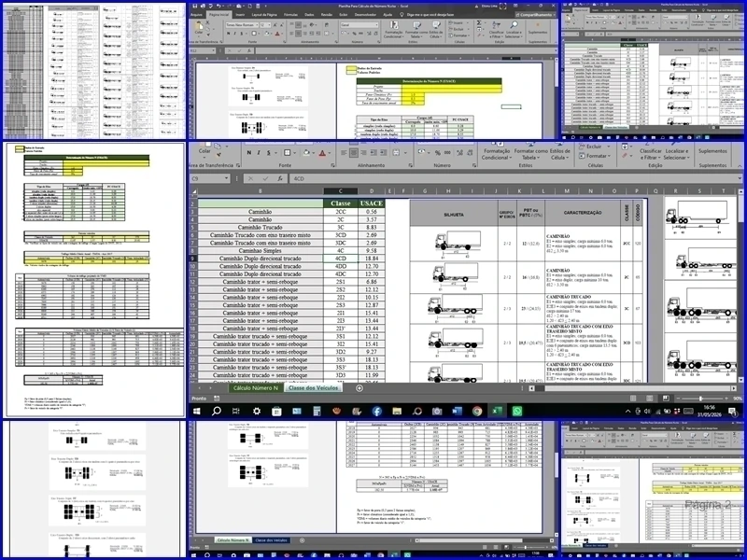
Task: Click Merge cells icon in center window ribbon
Action: (396, 153)
